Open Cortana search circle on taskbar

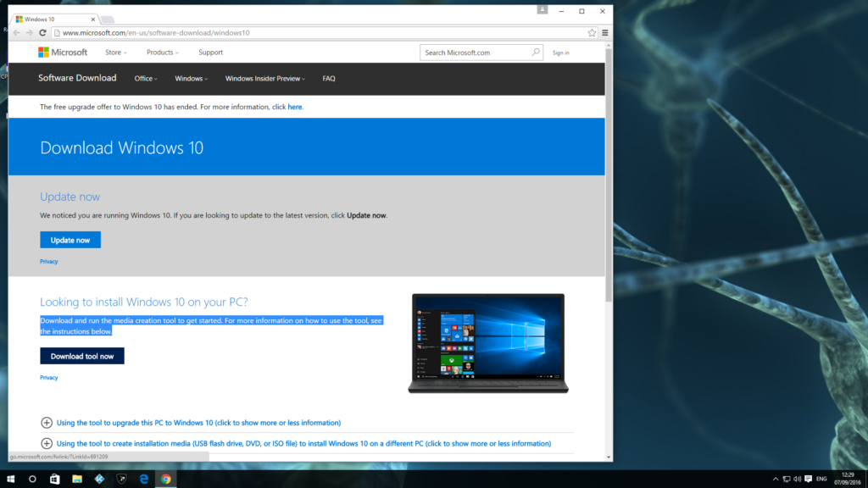(x=32, y=480)
